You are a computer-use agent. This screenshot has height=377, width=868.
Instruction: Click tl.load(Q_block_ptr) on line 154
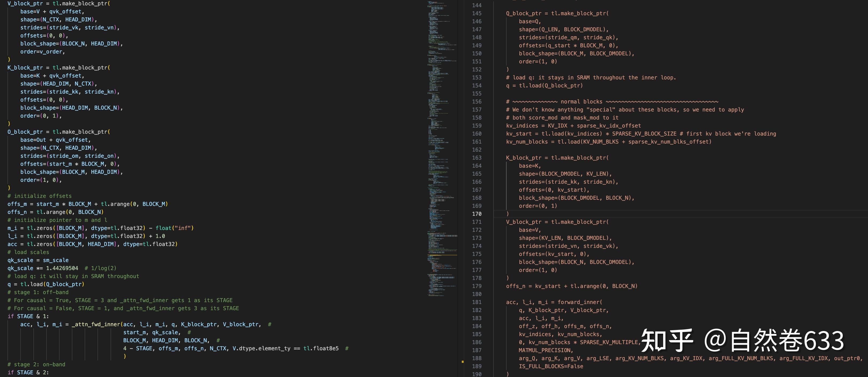click(x=551, y=86)
